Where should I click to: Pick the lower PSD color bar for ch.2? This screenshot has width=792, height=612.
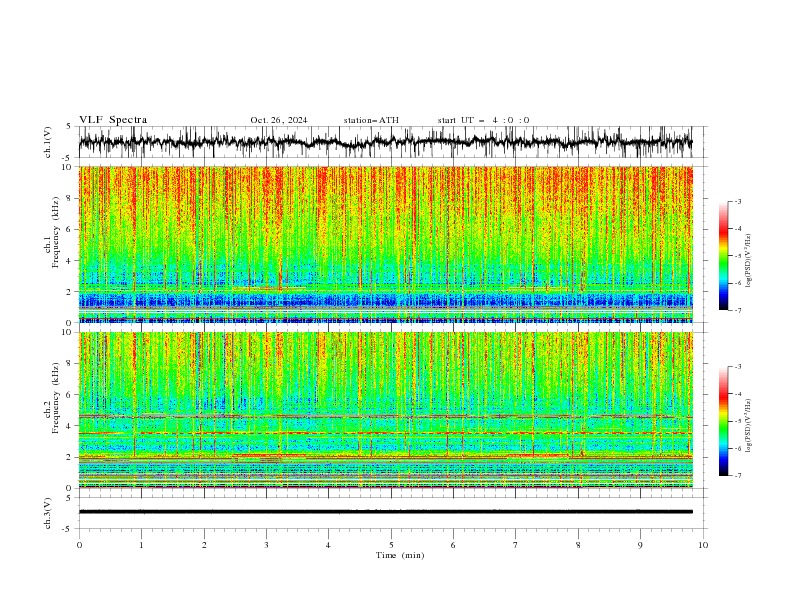tap(723, 421)
